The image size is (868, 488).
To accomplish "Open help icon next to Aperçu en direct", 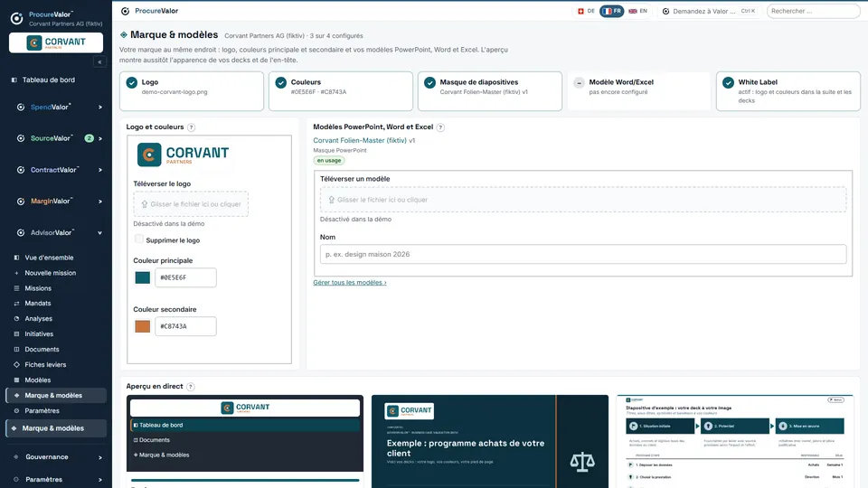I will 191,387.
